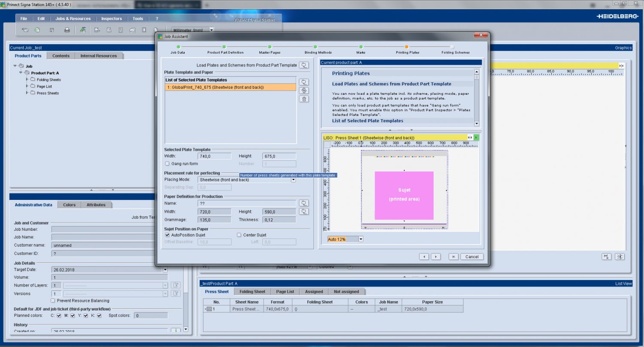The image size is (644, 347).
Task: Toggle the planned color Y checkbox
Action: [x=85, y=316]
